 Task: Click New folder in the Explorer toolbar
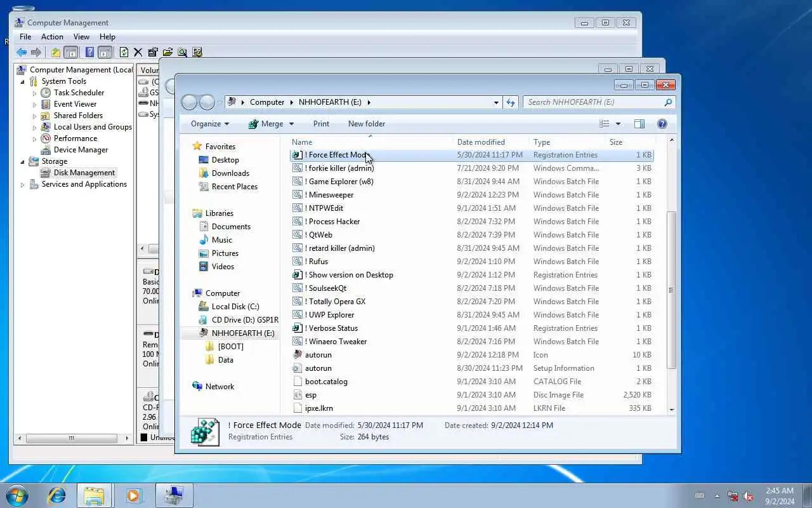click(x=367, y=124)
